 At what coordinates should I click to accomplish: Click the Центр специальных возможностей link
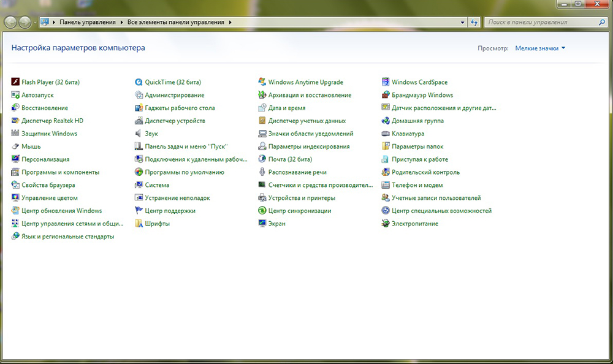point(441,211)
